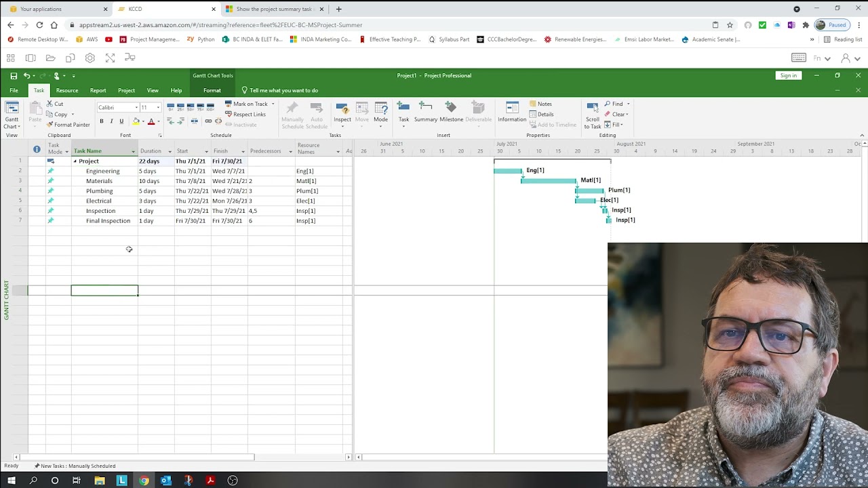Open the task Mode button
The height and width of the screenshot is (488, 868).
click(380, 114)
